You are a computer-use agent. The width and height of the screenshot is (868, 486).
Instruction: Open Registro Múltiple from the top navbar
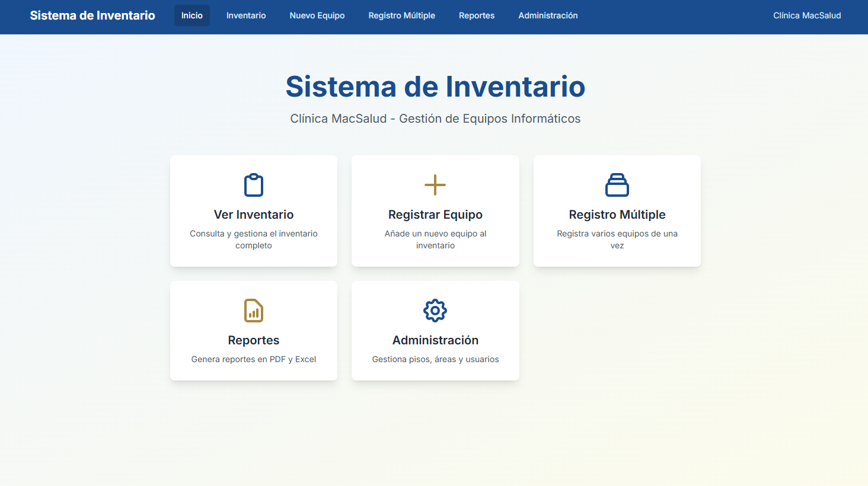click(x=402, y=15)
